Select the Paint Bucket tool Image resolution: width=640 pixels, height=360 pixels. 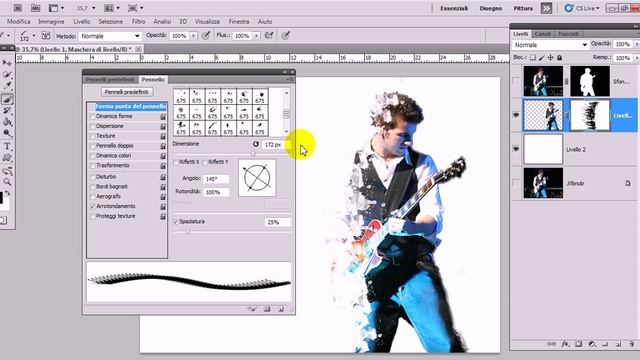point(7,122)
